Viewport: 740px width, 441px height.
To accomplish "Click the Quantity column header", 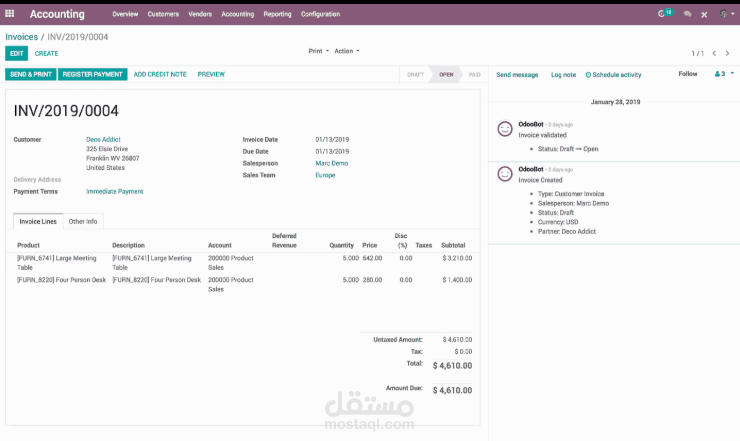I will coord(342,245).
